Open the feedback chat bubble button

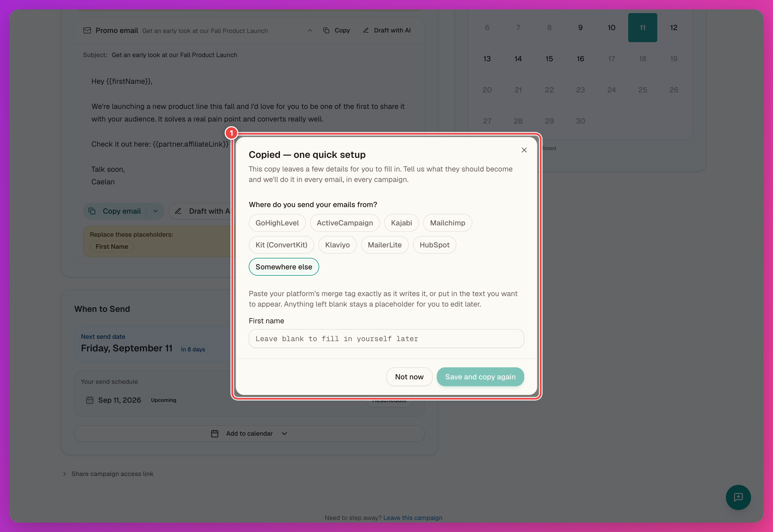738,497
